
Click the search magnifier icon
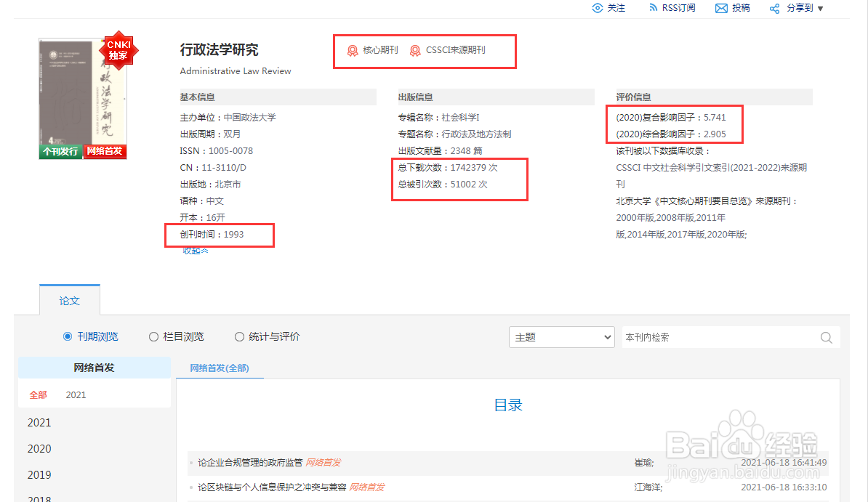[x=826, y=337]
